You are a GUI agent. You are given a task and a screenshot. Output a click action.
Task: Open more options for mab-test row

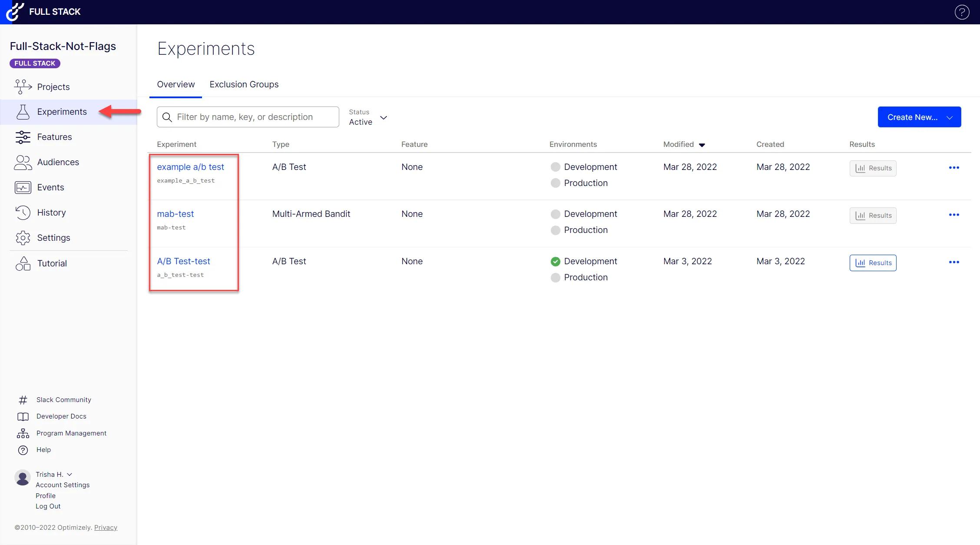(x=954, y=215)
